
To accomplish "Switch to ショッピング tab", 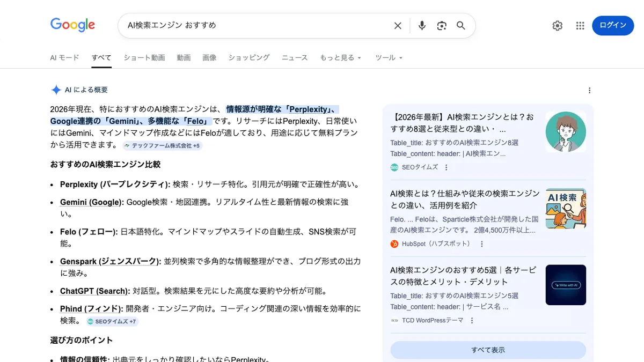I will [x=249, y=57].
